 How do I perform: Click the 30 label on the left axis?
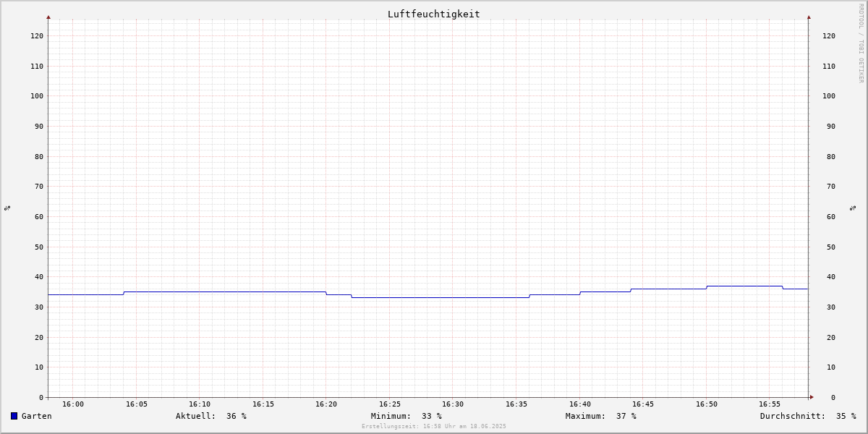[39, 307]
